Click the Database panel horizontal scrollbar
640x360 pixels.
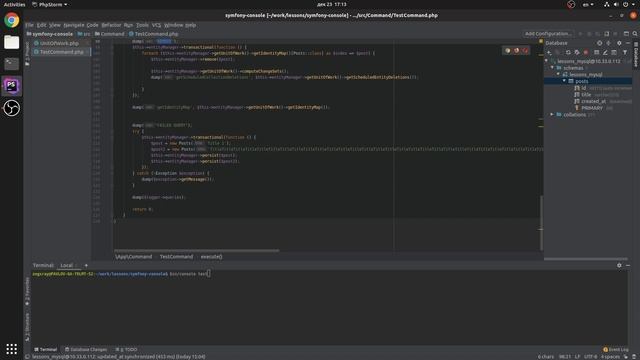[x=585, y=259]
